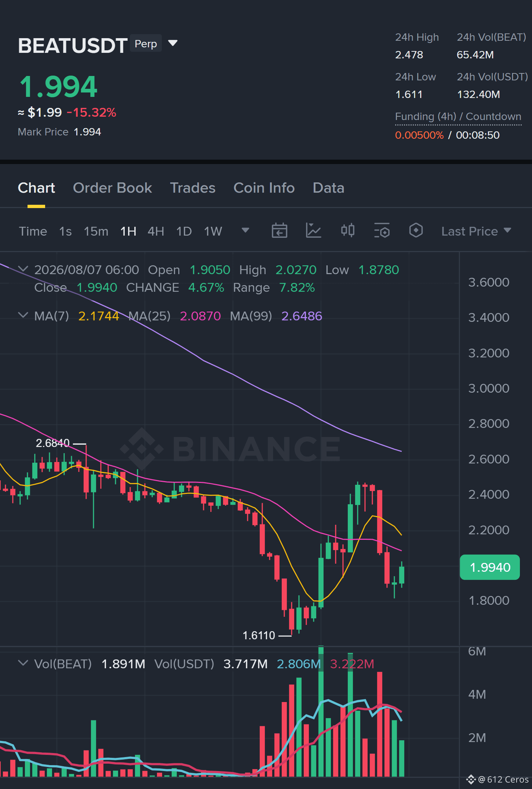Click the 3.6000 price axis label
This screenshot has width=532, height=789.
(489, 282)
